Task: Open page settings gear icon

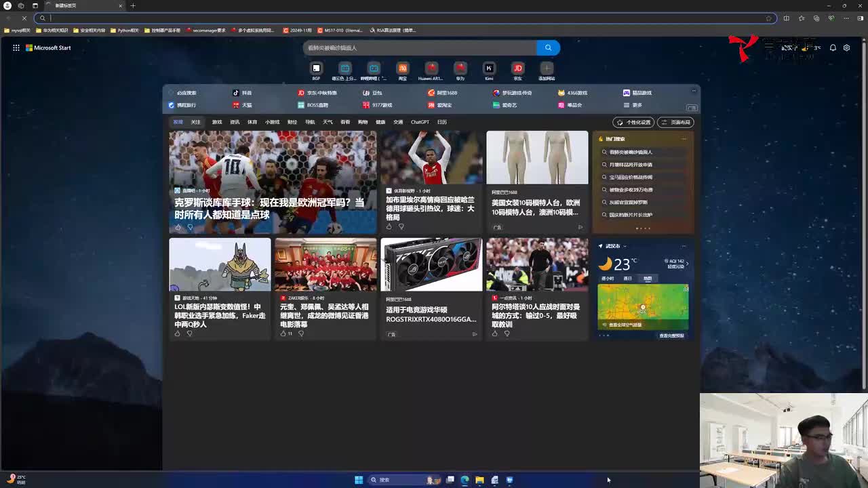Action: (846, 48)
